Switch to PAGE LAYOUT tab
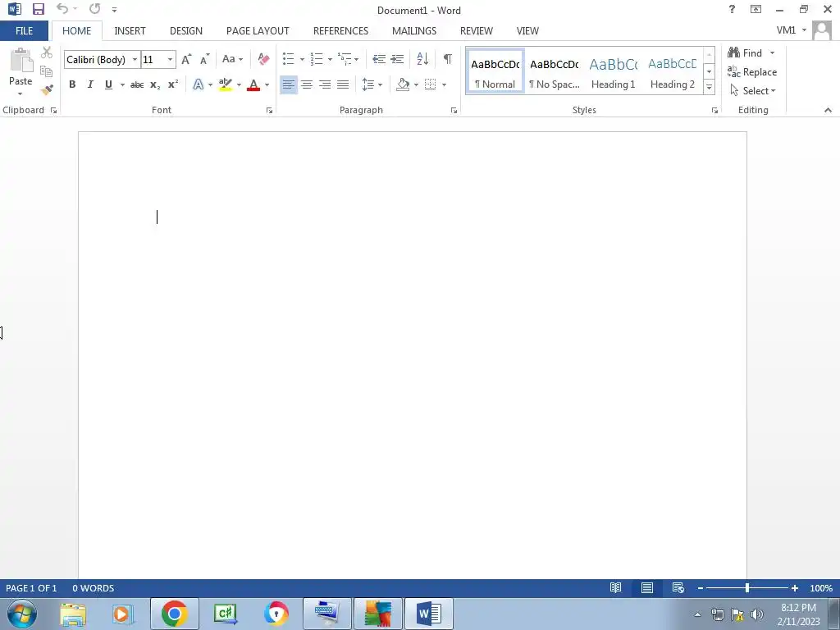 258,31
